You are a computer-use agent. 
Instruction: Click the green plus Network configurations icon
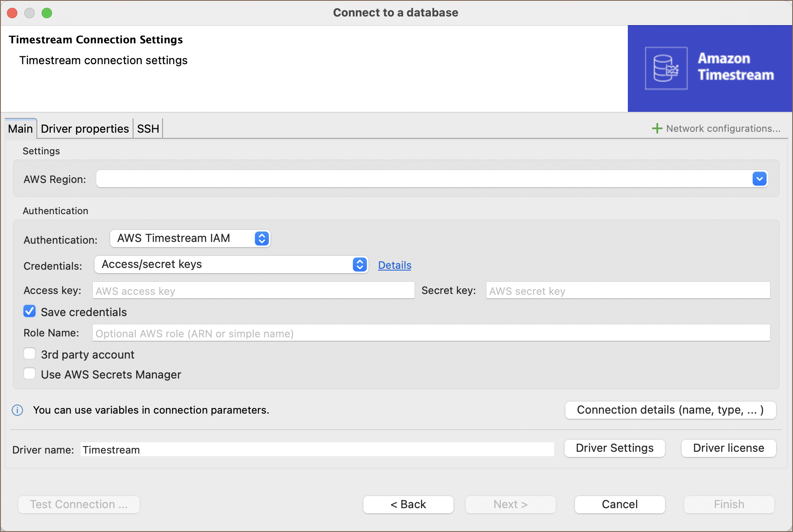point(657,128)
